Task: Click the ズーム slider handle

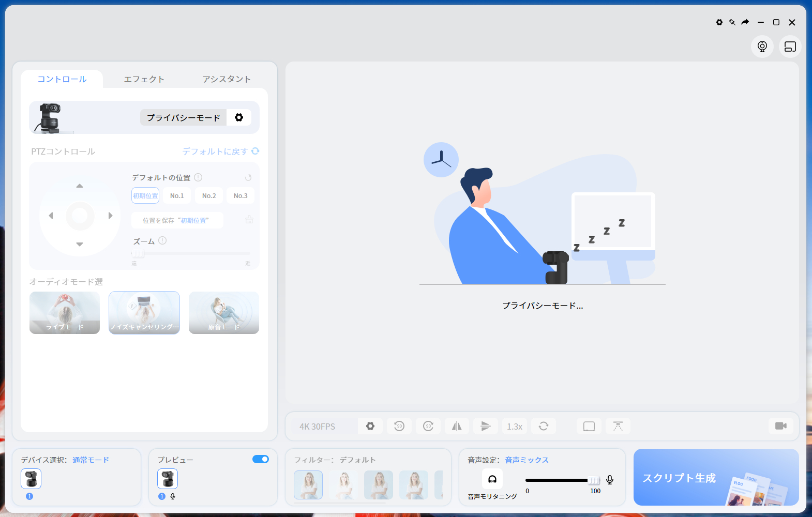Action: coord(138,253)
